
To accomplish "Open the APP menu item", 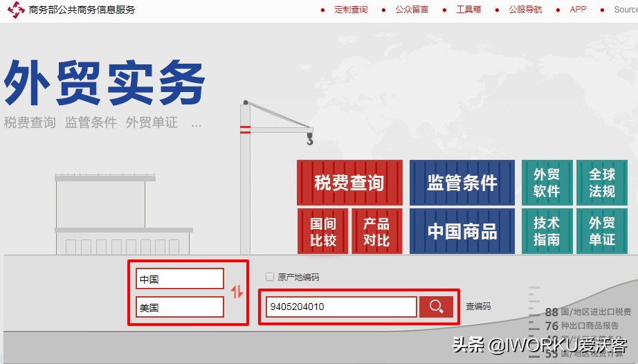I will click(578, 10).
